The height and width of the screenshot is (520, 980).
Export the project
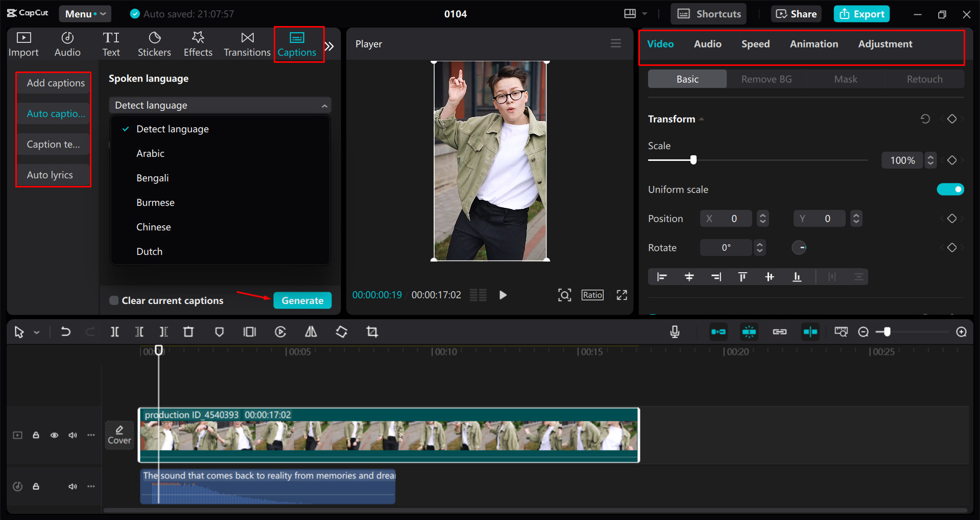click(861, 13)
